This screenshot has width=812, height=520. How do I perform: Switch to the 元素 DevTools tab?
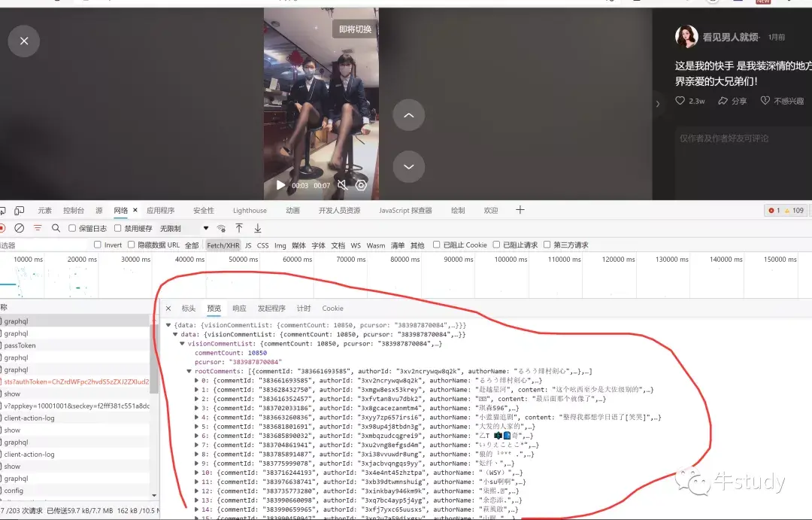pos(44,211)
